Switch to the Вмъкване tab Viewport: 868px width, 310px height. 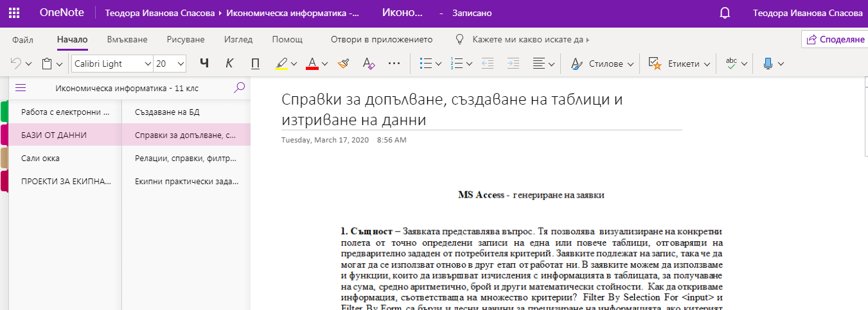127,39
